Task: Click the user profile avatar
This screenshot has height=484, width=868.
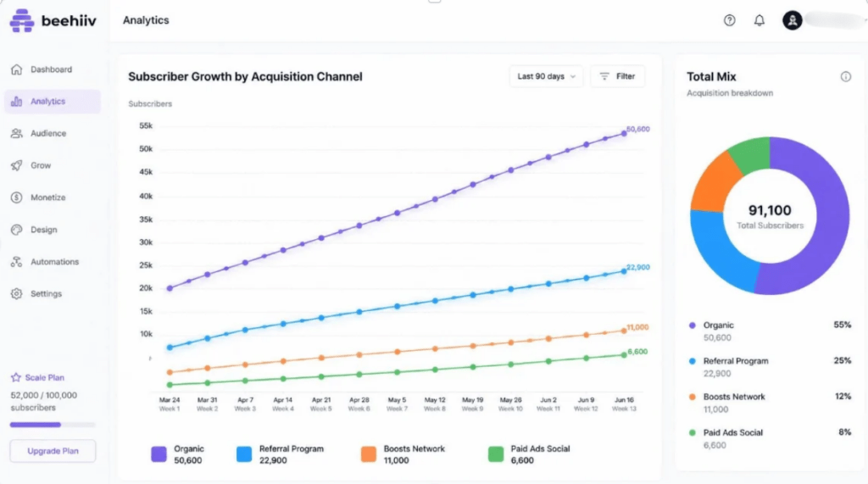Action: click(793, 20)
